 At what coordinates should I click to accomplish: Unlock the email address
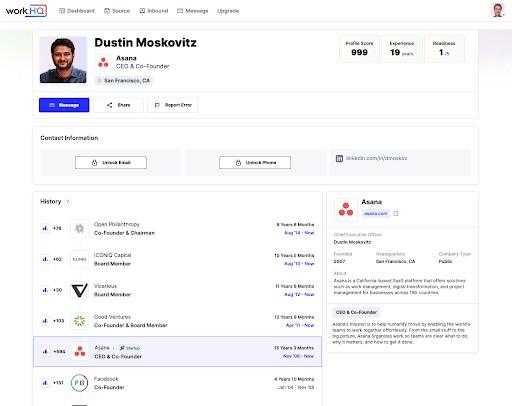click(111, 163)
